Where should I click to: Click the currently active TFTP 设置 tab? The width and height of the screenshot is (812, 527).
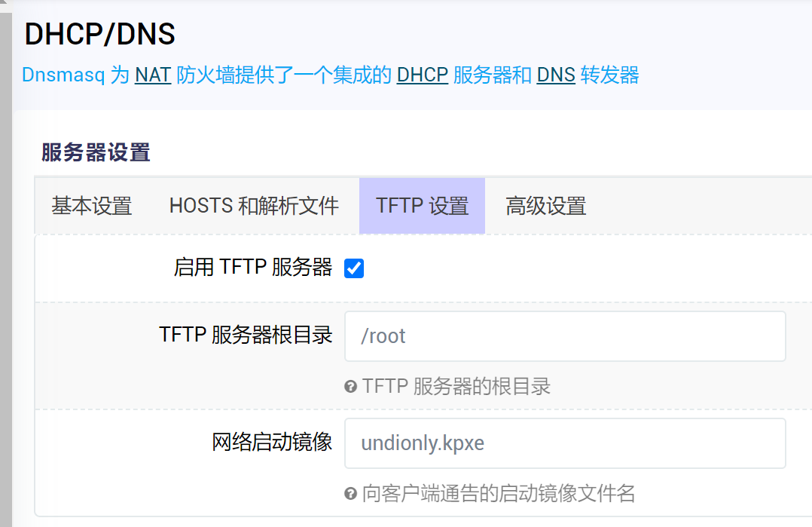pyautogui.click(x=422, y=205)
